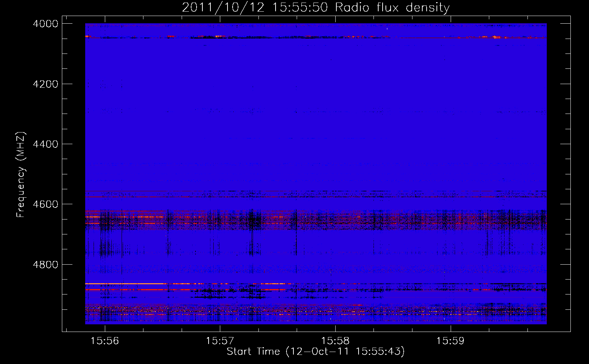Viewport: 589px width, 364px height.
Task: Click the 15:56 time tick label
Action: point(105,341)
